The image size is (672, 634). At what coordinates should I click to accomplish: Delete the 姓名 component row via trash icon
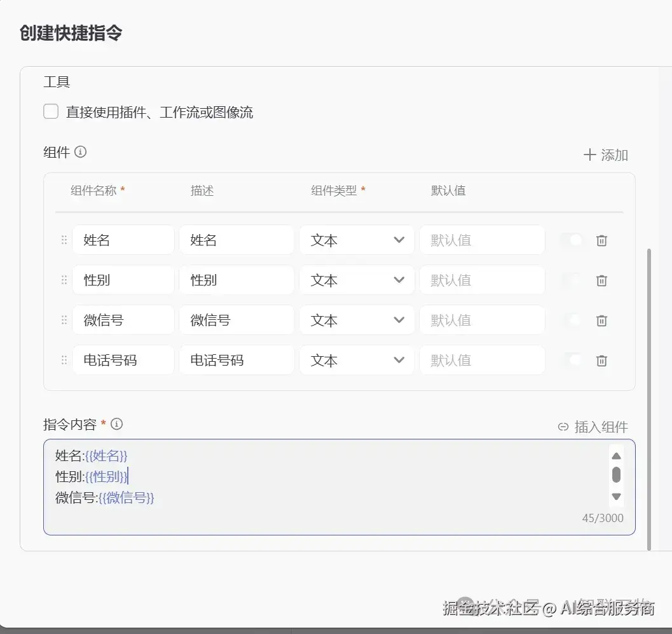(601, 240)
